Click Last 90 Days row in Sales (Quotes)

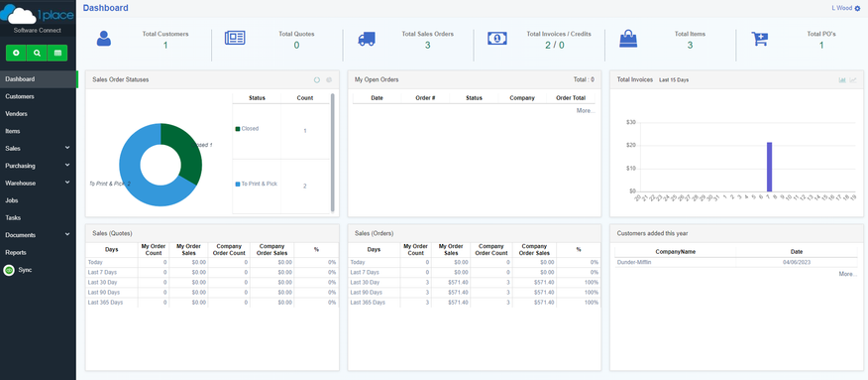click(212, 293)
